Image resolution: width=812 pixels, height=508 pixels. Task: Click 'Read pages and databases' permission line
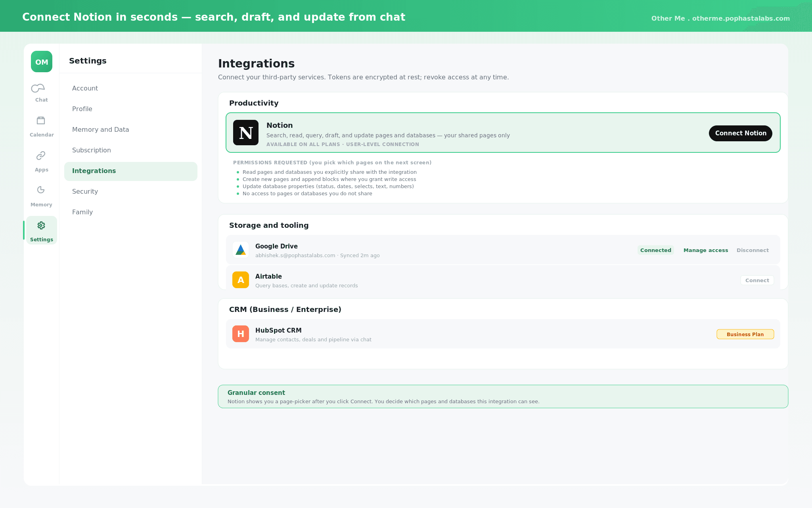click(329, 172)
